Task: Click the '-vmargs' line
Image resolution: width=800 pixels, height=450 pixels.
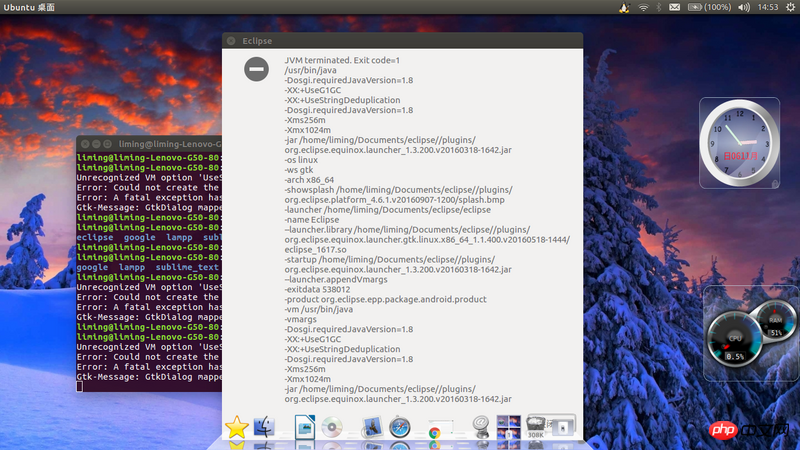Action: pyautogui.click(x=301, y=319)
